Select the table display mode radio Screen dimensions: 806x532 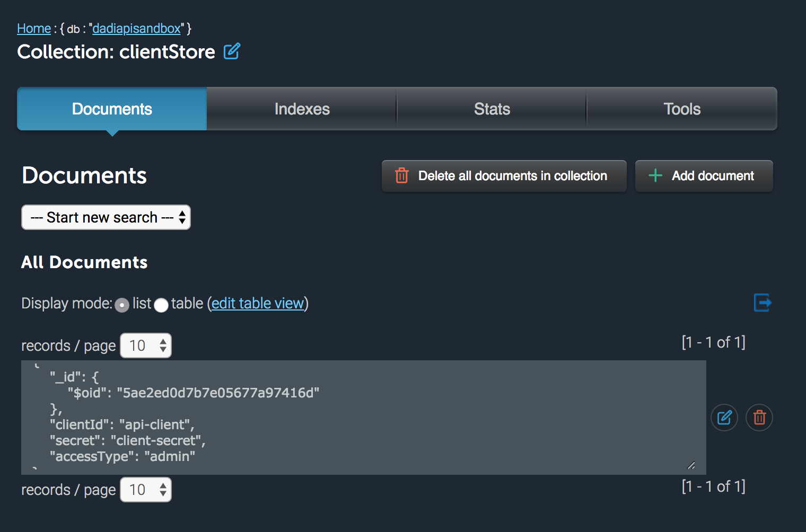pyautogui.click(x=161, y=305)
